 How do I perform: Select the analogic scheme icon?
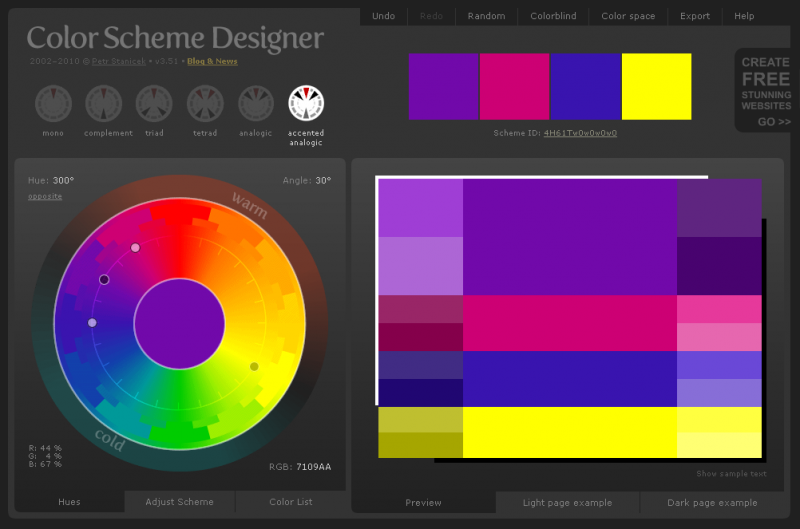(x=256, y=104)
